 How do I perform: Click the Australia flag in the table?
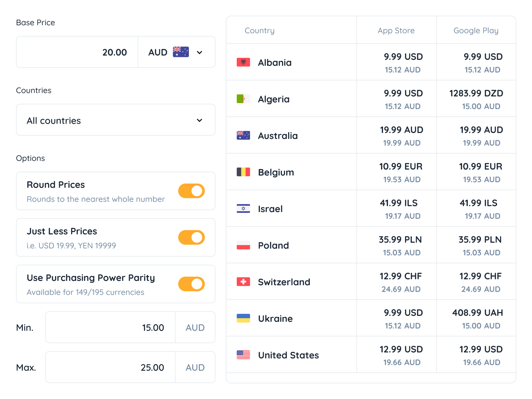point(243,135)
